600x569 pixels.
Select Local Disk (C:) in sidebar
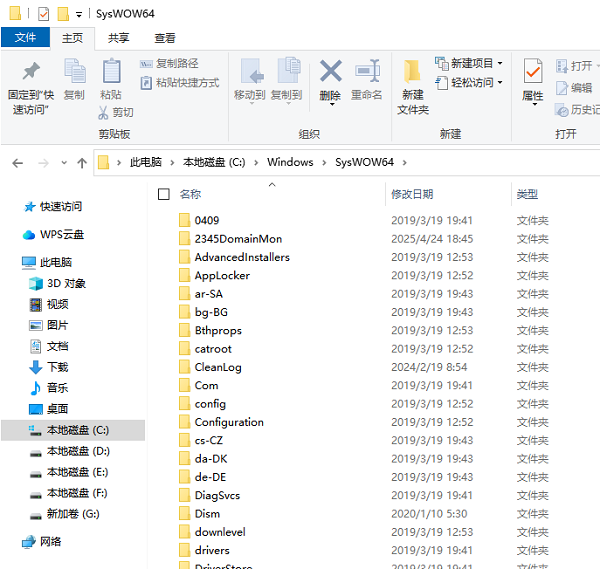[x=73, y=430]
